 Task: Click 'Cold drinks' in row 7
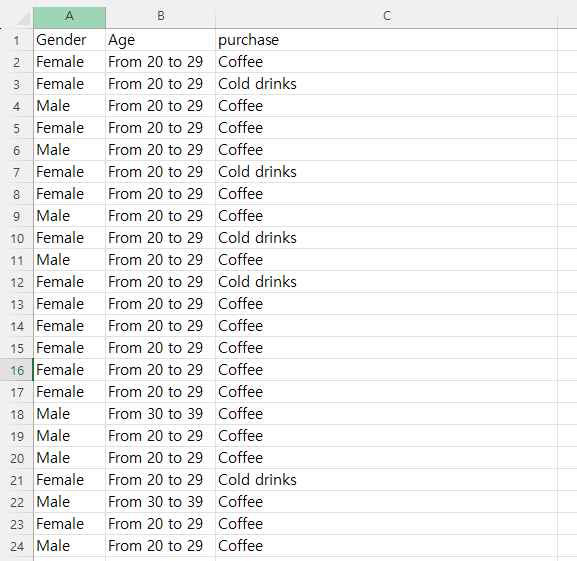(x=257, y=172)
